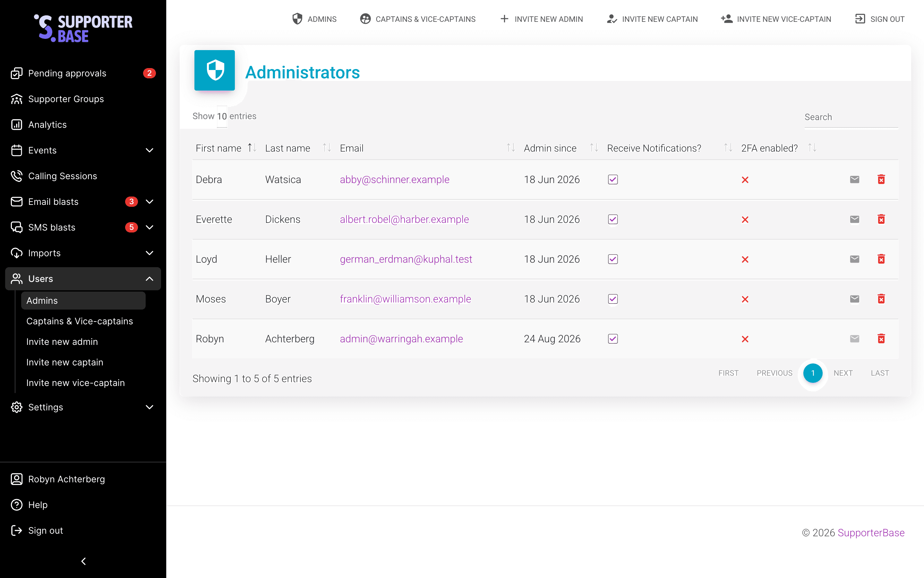Click ADMINS in top navigation
This screenshot has height=578, width=924.
314,19
